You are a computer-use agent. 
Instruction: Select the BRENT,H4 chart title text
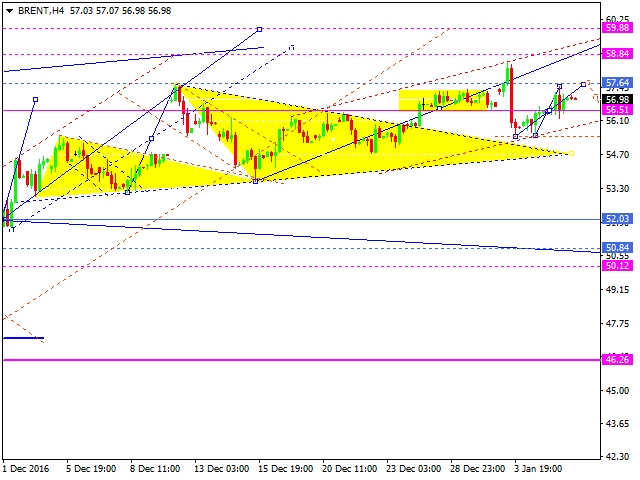41,11
